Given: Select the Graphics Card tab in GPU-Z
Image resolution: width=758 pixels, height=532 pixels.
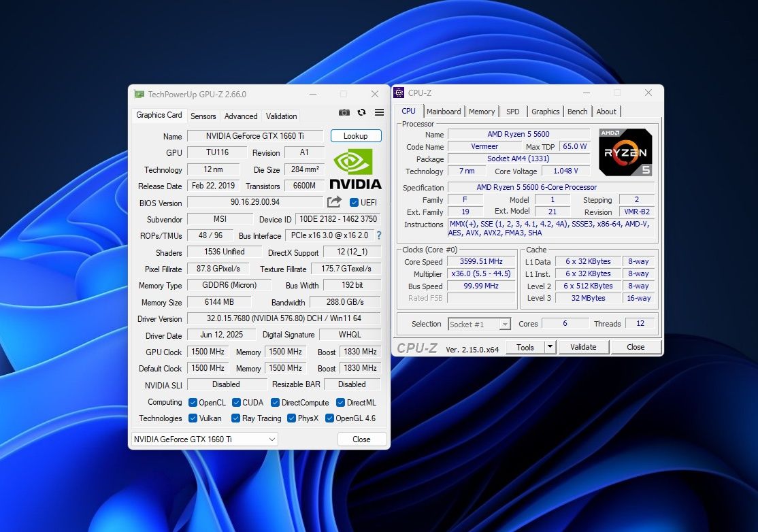Looking at the screenshot, I should pos(159,115).
